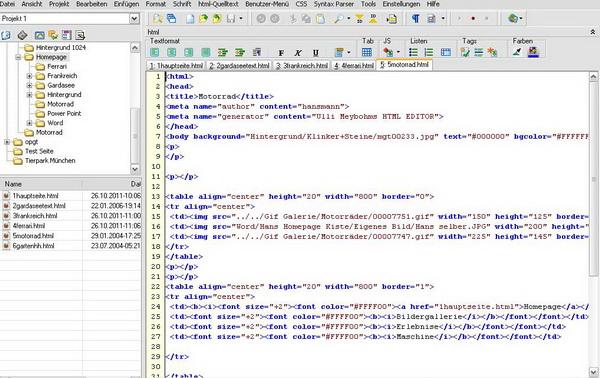Click the first blue icon above the project tree
Viewport: 600px width, 378px height.
(x=6, y=35)
